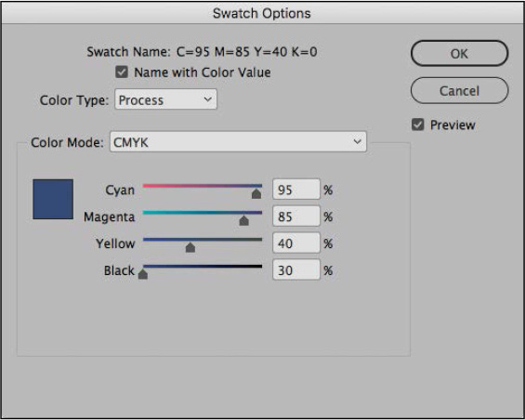Image resolution: width=525 pixels, height=420 pixels.
Task: Open the Color Mode dropdown
Action: pyautogui.click(x=238, y=142)
